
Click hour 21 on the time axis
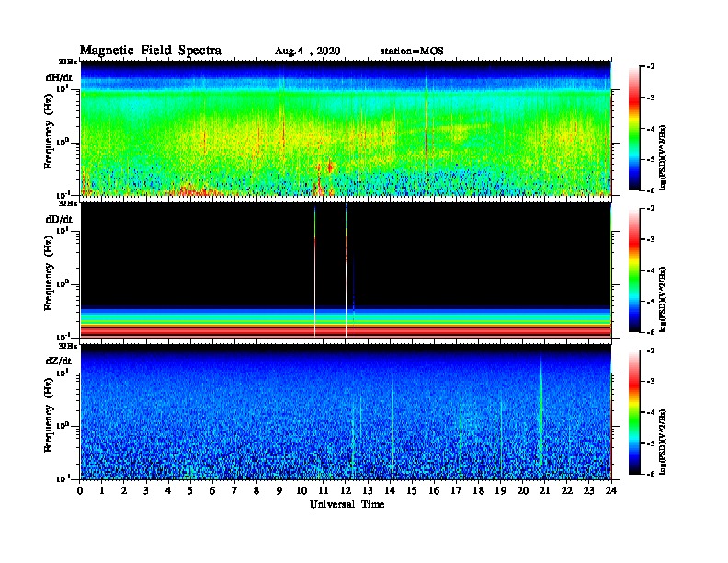coord(544,490)
